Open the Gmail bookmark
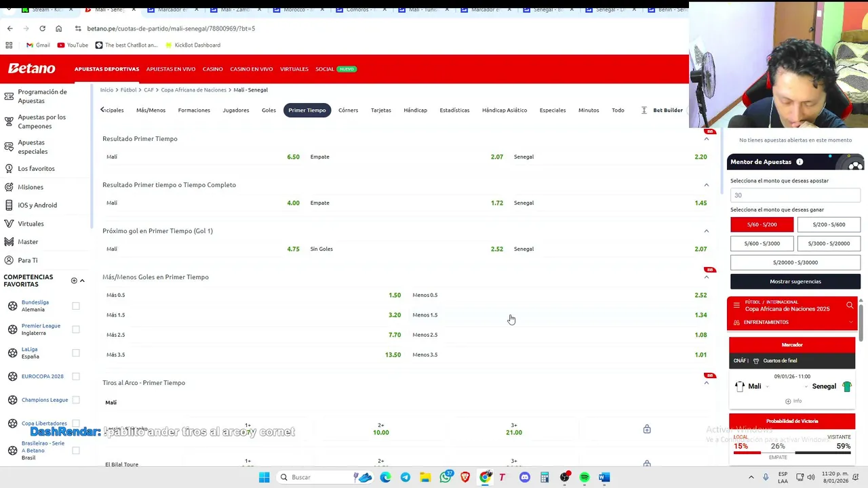 tap(38, 45)
